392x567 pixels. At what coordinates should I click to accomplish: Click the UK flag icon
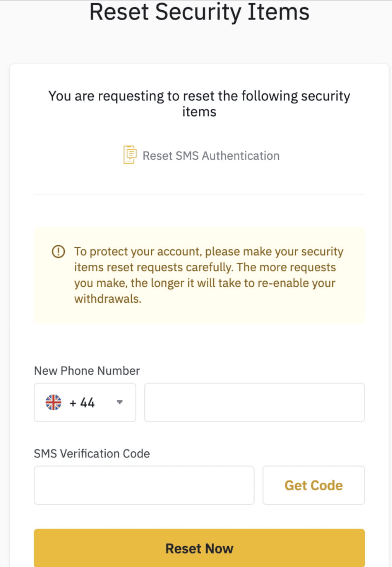(54, 402)
